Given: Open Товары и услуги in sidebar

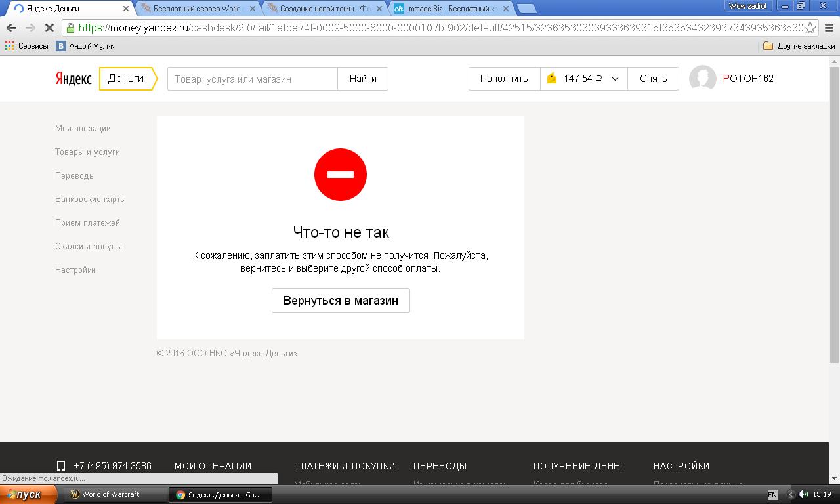Looking at the screenshot, I should (87, 152).
